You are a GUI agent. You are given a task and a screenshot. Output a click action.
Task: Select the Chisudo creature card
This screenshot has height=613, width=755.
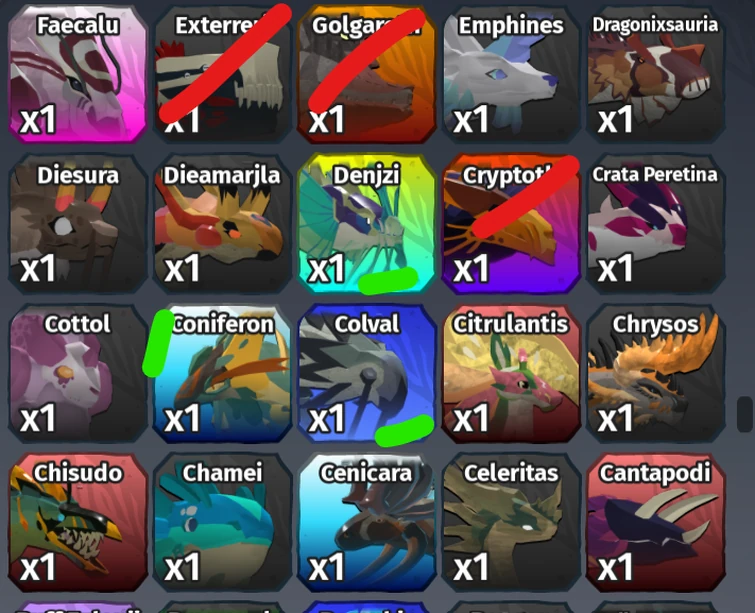click(x=78, y=522)
